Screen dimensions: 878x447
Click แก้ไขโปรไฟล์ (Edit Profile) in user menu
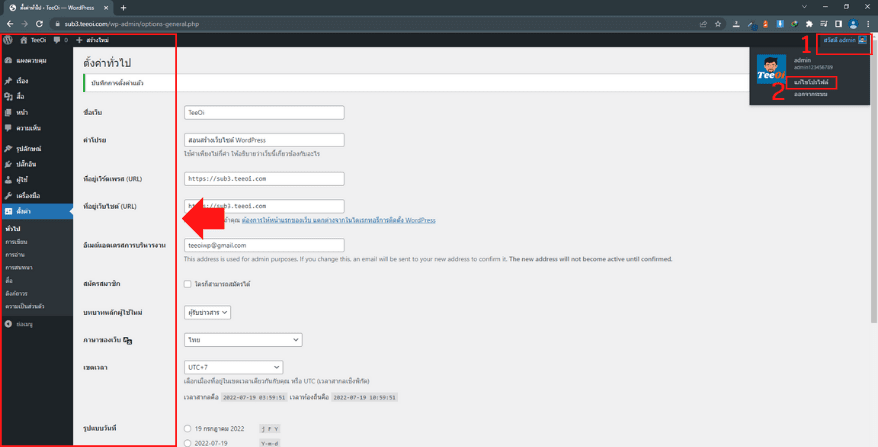click(811, 82)
